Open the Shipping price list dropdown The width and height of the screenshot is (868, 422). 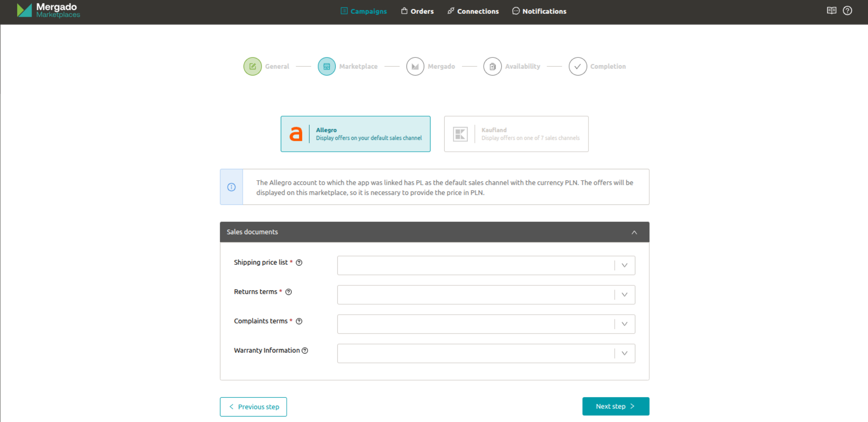pos(486,265)
